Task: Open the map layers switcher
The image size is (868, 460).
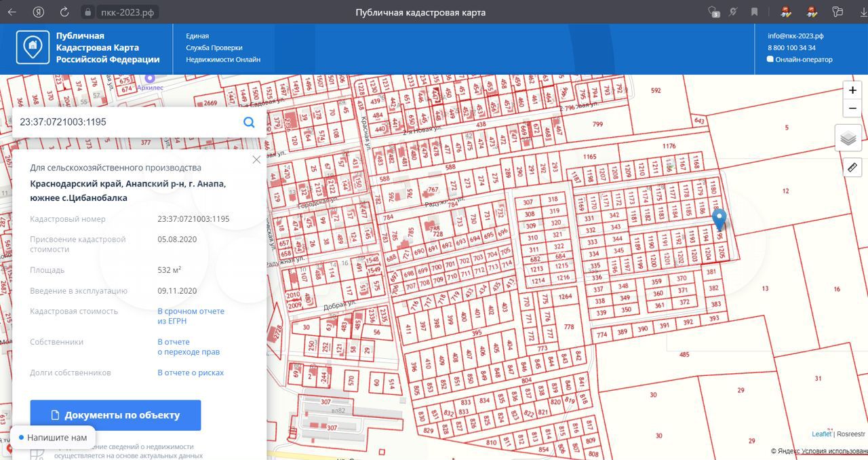Action: click(848, 139)
